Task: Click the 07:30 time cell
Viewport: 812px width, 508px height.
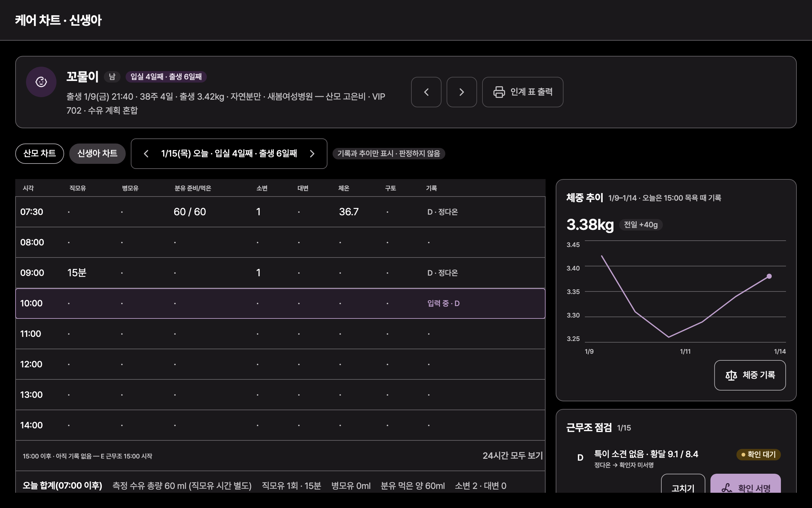Action: click(31, 212)
